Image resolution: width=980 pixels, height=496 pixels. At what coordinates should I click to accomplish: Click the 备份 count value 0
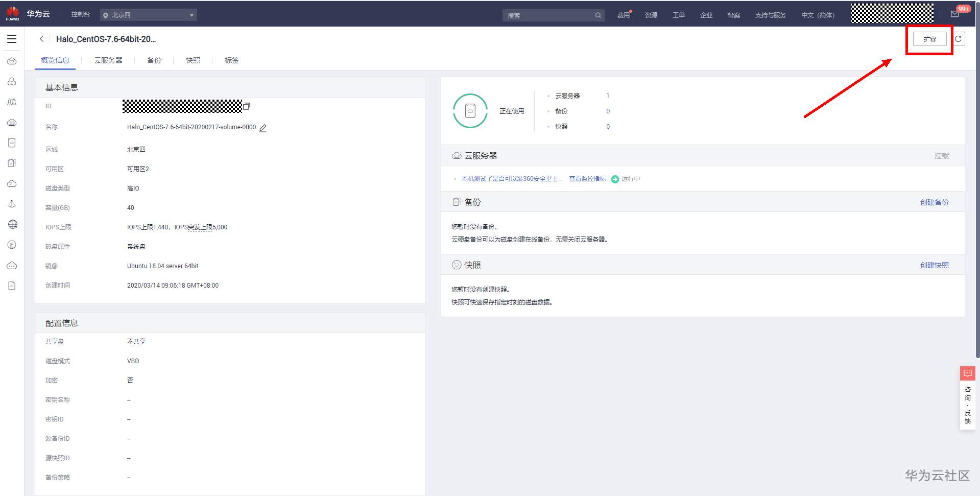click(x=608, y=111)
